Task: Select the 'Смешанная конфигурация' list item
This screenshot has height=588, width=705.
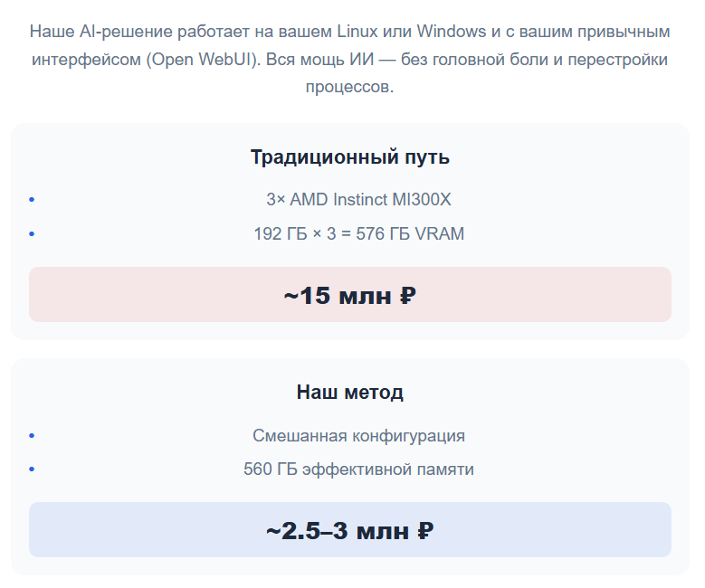Action: 358,436
